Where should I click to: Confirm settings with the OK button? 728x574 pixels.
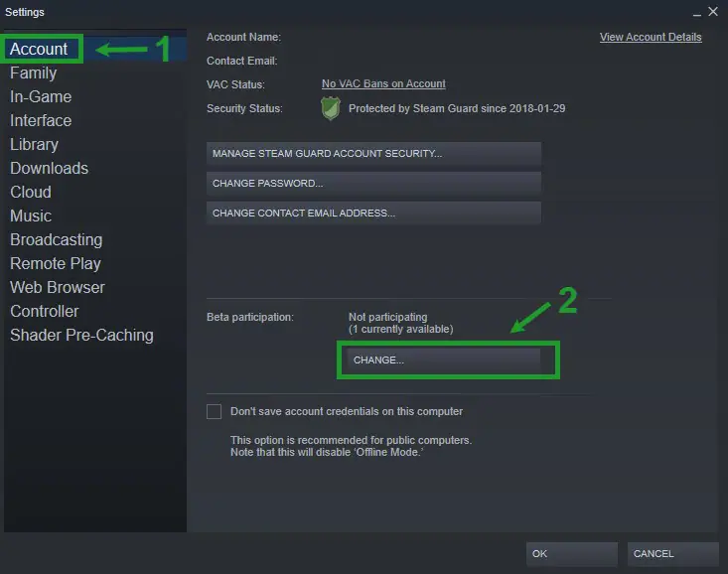(x=572, y=554)
